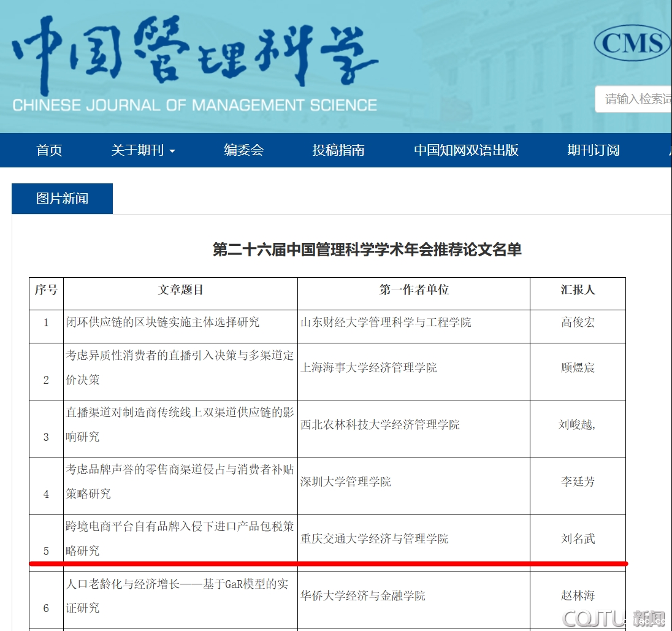This screenshot has width=672, height=631.
Task: Select paper title 跨境电商平台自有品牌入侵下进口产品包税策略研究
Action: [x=180, y=527]
